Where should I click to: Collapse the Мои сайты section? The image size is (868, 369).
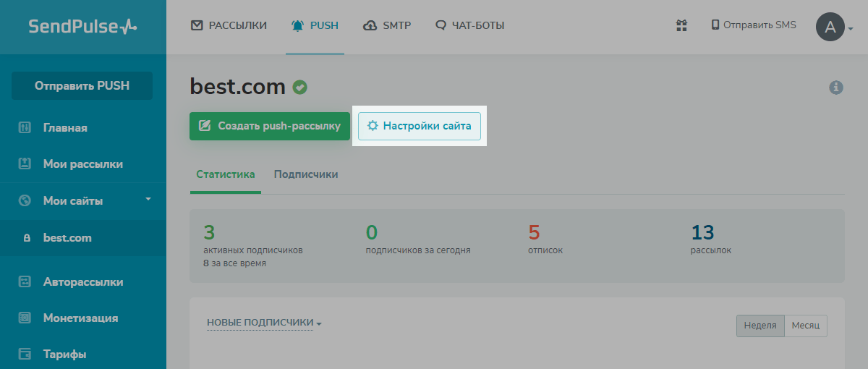148,199
